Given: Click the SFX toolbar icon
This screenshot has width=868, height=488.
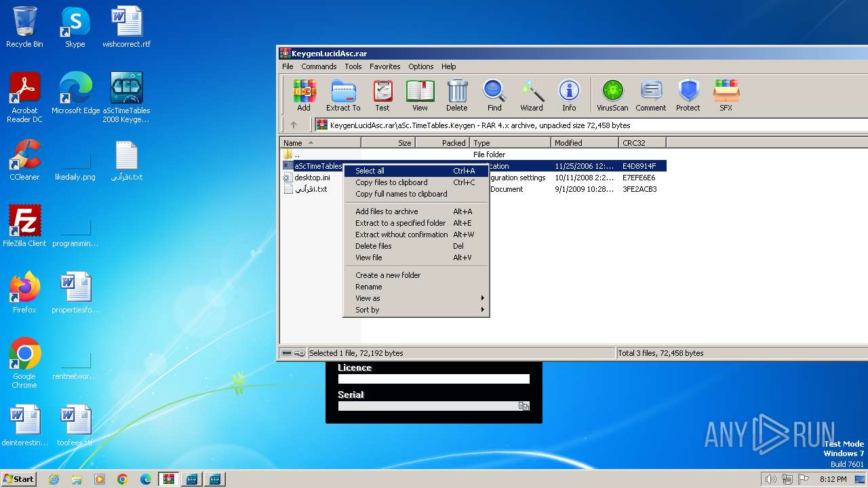Looking at the screenshot, I should [x=726, y=95].
